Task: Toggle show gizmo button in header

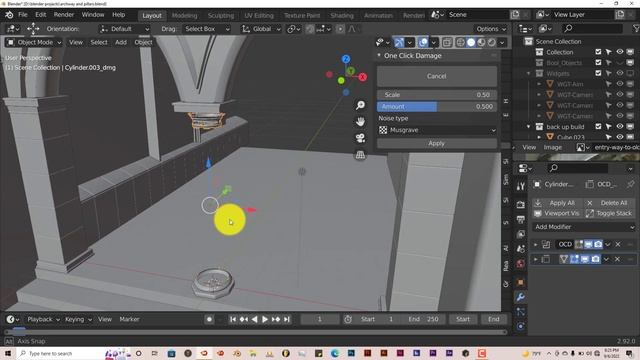Action: 399,42
